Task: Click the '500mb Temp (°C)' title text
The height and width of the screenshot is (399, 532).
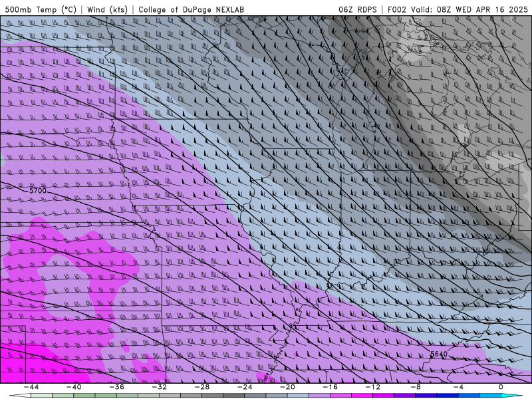Action: point(41,9)
